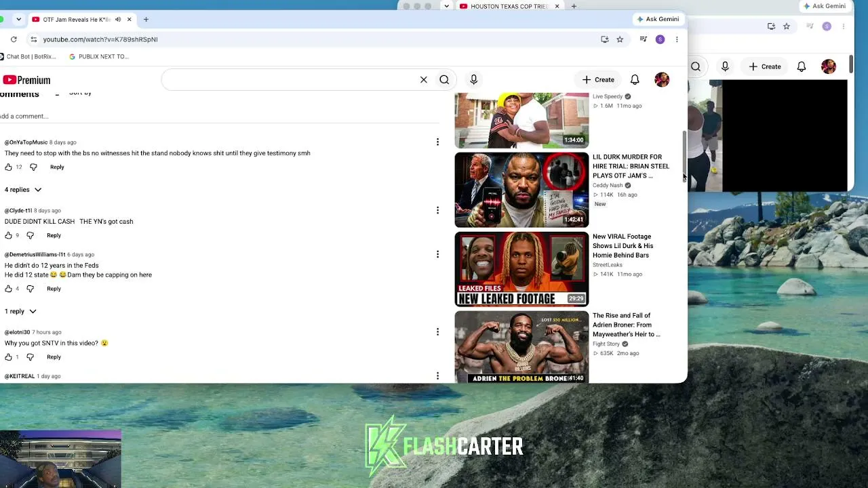Click the YouTube search input box

pos(288,80)
